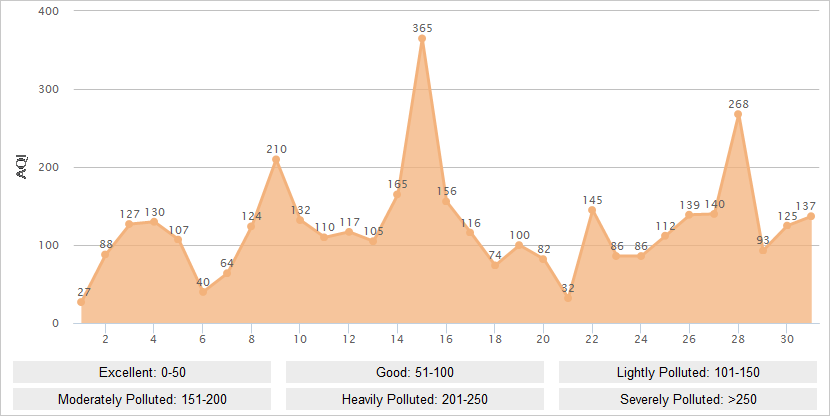830x416 pixels.
Task: Click the x-axis day label 28
Action: [x=738, y=339]
